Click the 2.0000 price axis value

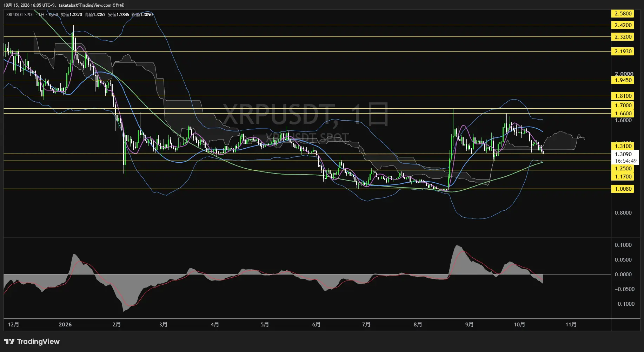click(x=624, y=74)
